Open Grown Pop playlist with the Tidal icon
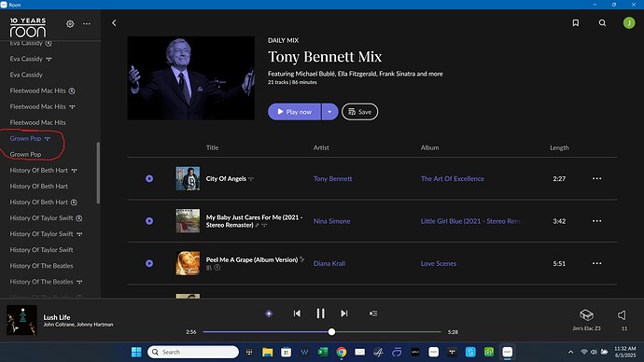Image resolution: width=644 pixels, height=362 pixels. (x=30, y=138)
